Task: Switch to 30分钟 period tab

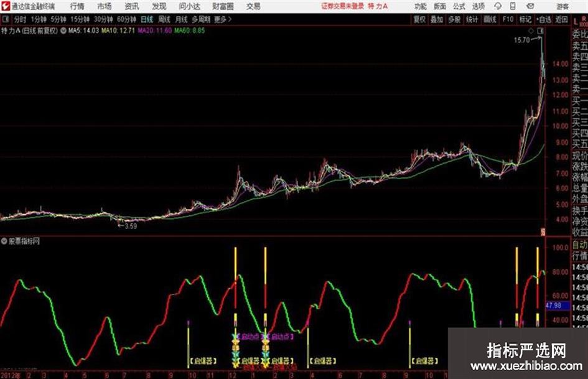Action: (103, 19)
